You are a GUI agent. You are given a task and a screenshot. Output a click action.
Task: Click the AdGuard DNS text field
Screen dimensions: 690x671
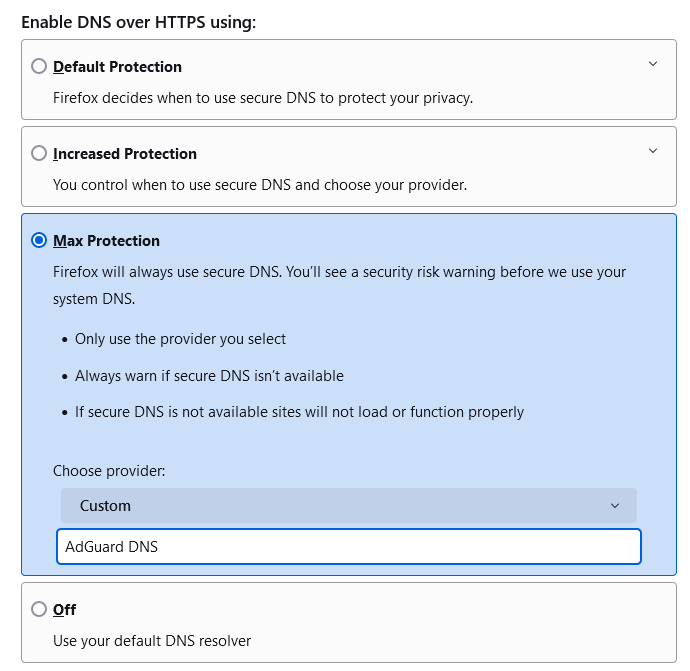348,547
